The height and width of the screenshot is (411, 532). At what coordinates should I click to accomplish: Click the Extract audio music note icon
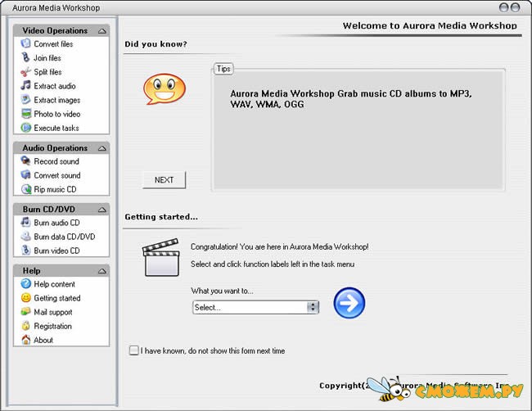click(x=26, y=85)
